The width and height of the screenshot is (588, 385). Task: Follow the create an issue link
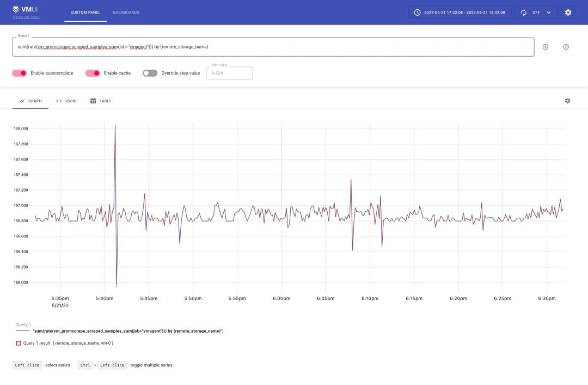[x=26, y=17]
